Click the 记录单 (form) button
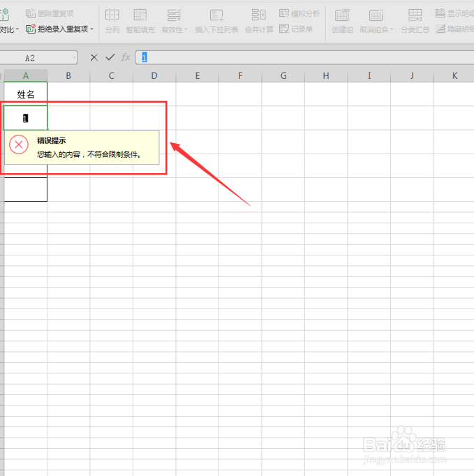Screen dimensions: 474x476 point(296,29)
